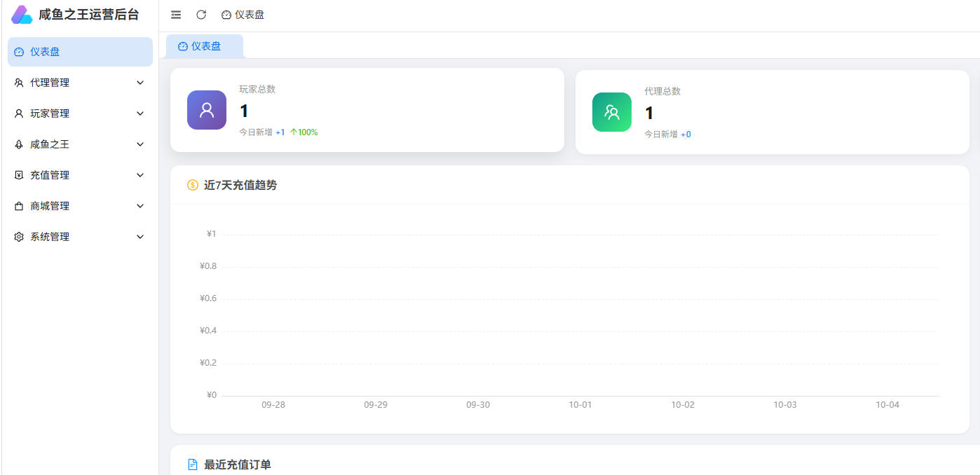Click the 近7天充值趋势 heading

point(240,185)
